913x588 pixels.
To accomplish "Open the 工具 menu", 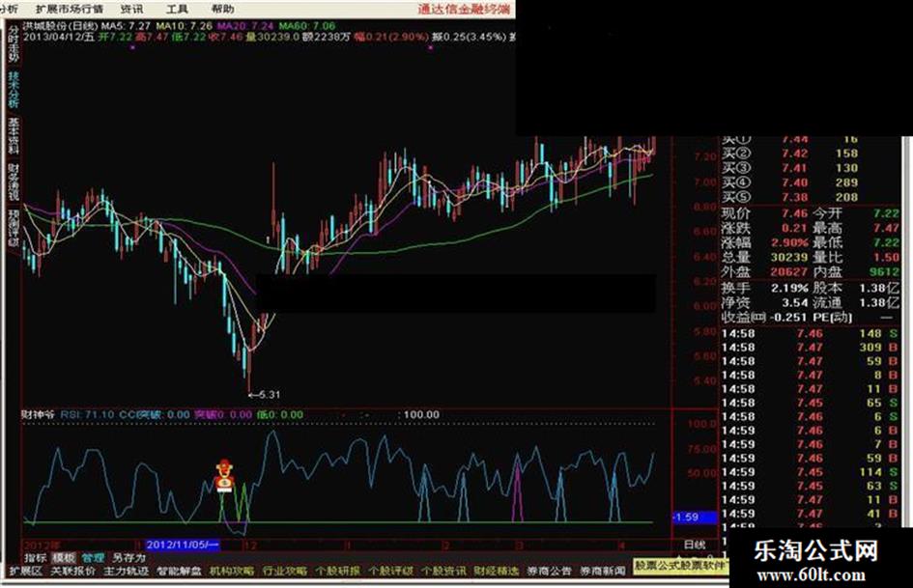I will click(x=177, y=9).
